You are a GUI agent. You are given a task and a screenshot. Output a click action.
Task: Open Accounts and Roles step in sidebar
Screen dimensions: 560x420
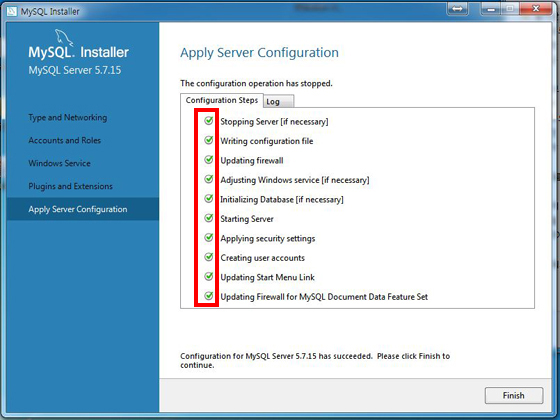pyautogui.click(x=65, y=140)
